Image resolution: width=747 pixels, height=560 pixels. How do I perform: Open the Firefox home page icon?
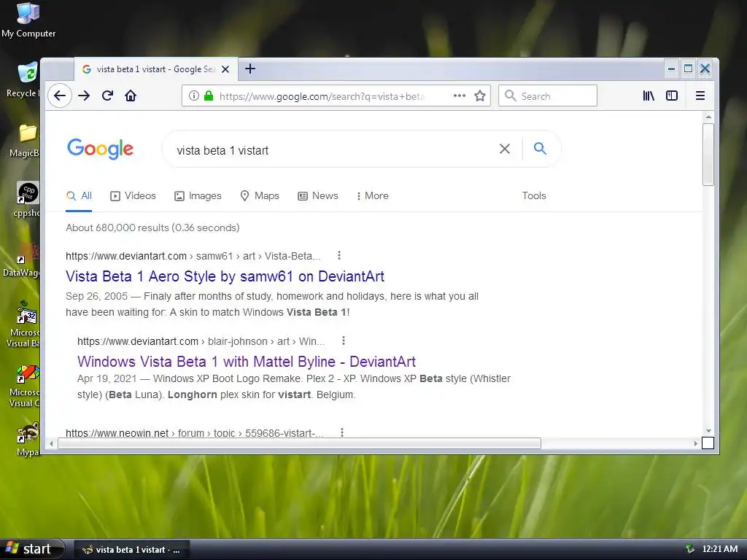tap(131, 96)
